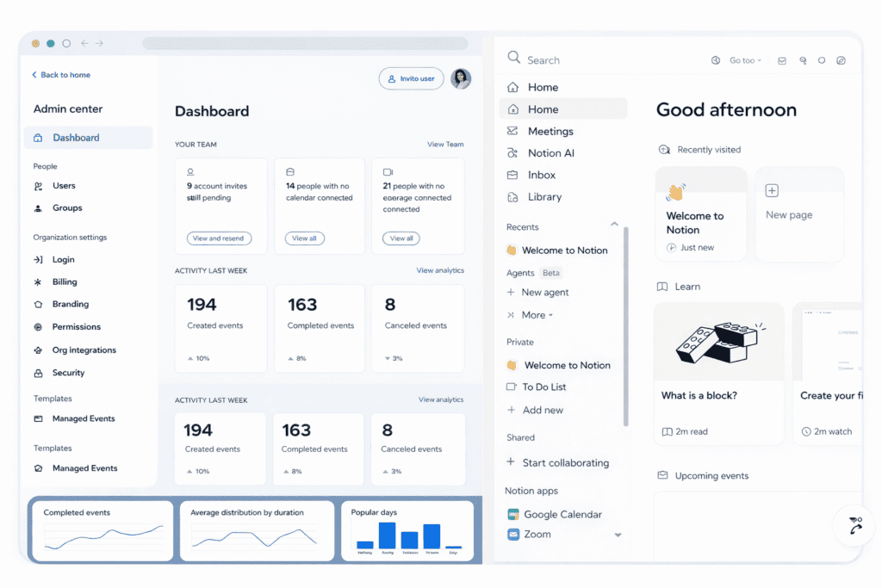Open the Go too dropdown
Screen dimensions: 882x588
pyautogui.click(x=746, y=60)
